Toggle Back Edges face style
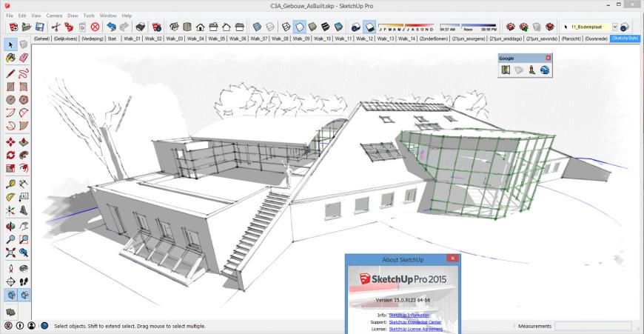644x334 pixels. click(270, 27)
